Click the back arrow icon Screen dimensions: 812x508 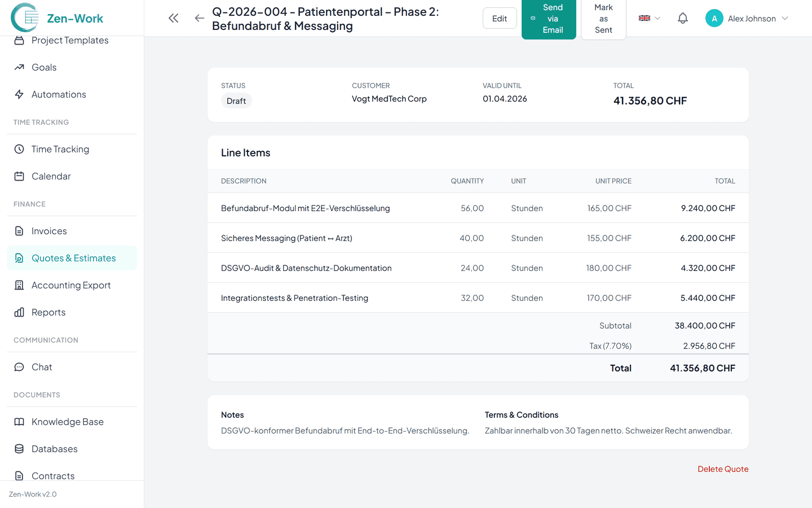pos(199,18)
